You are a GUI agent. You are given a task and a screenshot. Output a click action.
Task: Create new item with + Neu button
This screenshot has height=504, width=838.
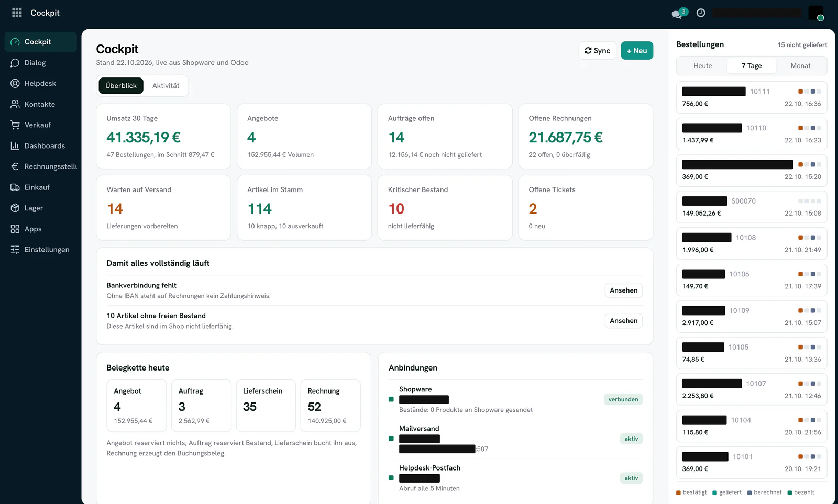tap(637, 51)
